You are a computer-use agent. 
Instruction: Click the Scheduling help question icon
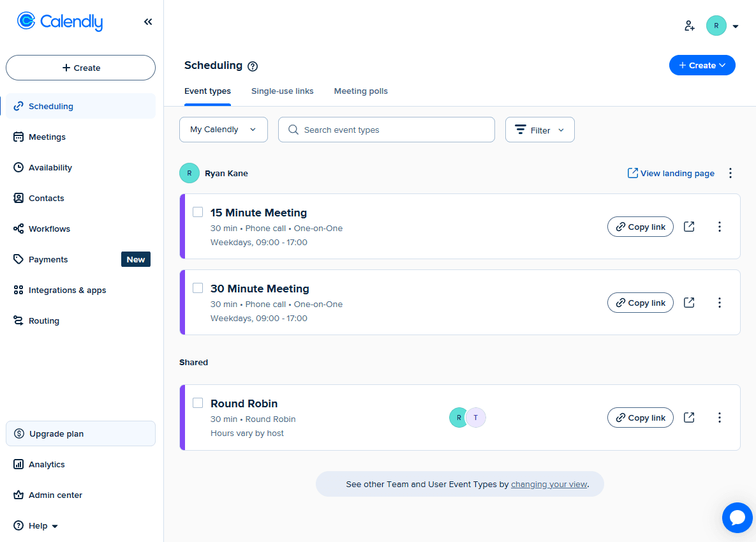(x=253, y=66)
